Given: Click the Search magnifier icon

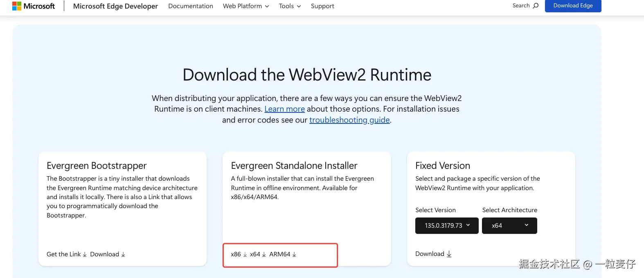Looking at the screenshot, I should [x=536, y=6].
